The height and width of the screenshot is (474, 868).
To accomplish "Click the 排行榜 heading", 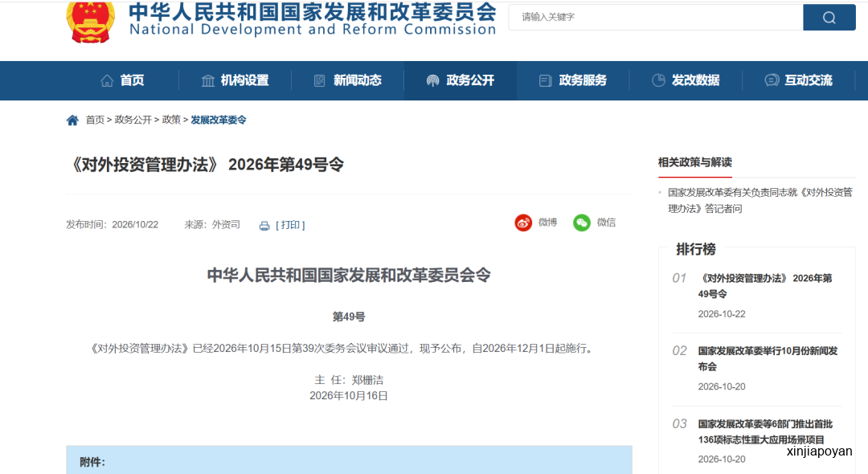I will (x=696, y=249).
